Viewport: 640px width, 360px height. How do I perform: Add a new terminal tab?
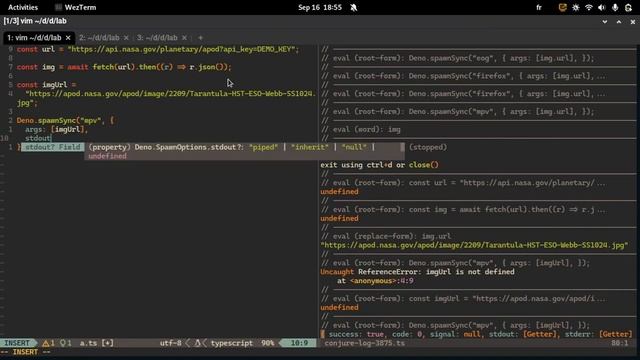pyautogui.click(x=200, y=38)
